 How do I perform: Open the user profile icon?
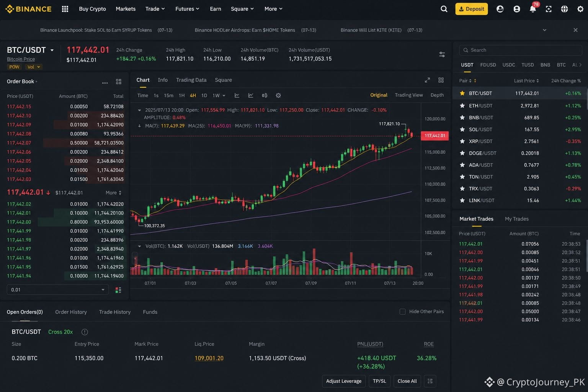click(517, 9)
